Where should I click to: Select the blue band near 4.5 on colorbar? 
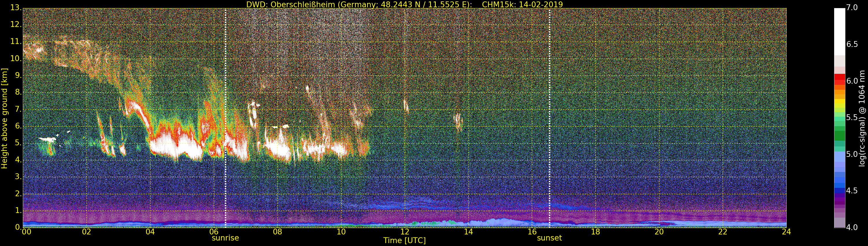click(839, 190)
